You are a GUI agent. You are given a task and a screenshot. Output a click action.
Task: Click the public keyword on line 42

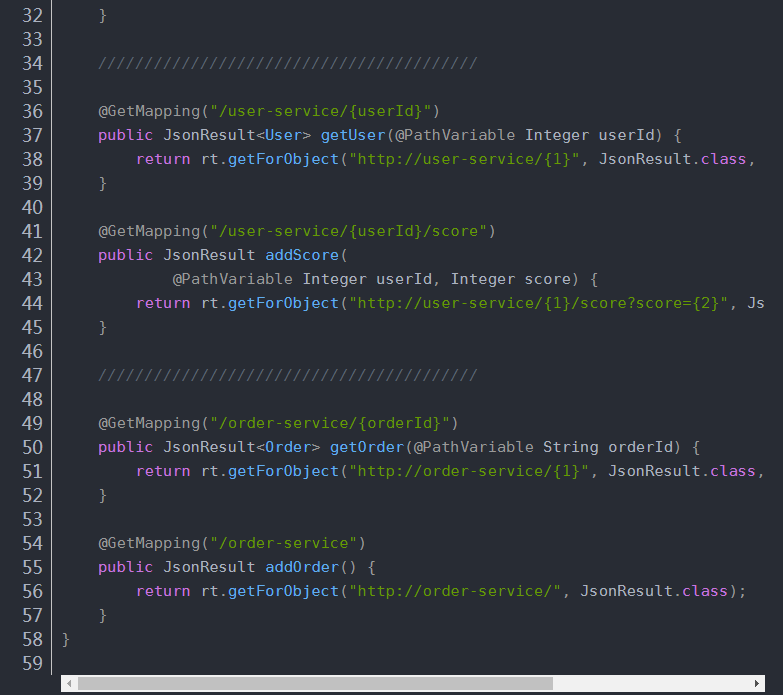click(x=125, y=255)
